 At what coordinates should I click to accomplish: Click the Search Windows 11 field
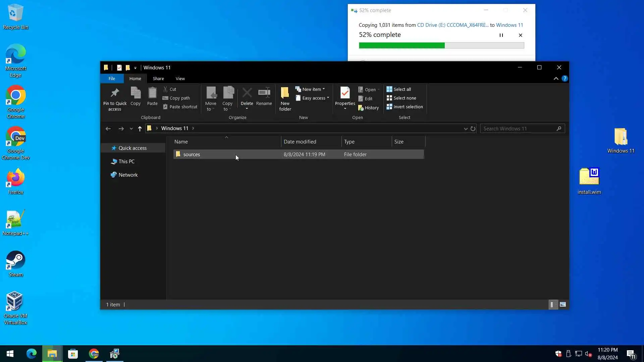pos(518,128)
